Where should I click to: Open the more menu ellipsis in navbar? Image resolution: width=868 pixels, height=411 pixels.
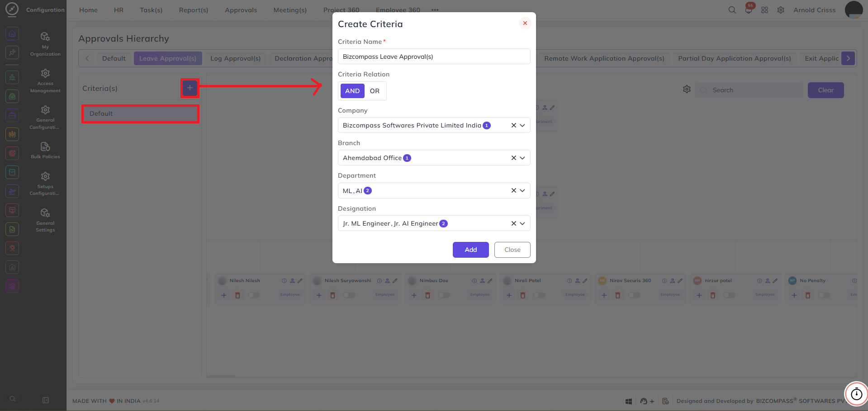(x=435, y=10)
